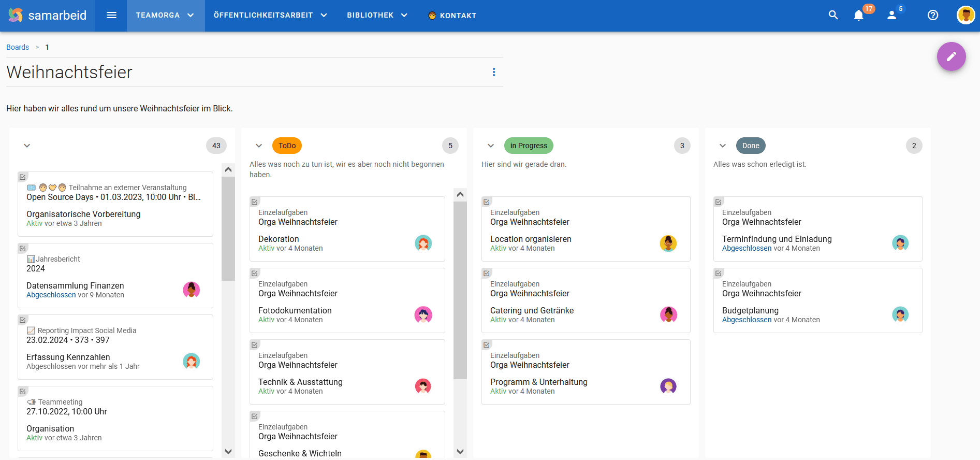
Task: Open the search magnifier icon
Action: [833, 15]
